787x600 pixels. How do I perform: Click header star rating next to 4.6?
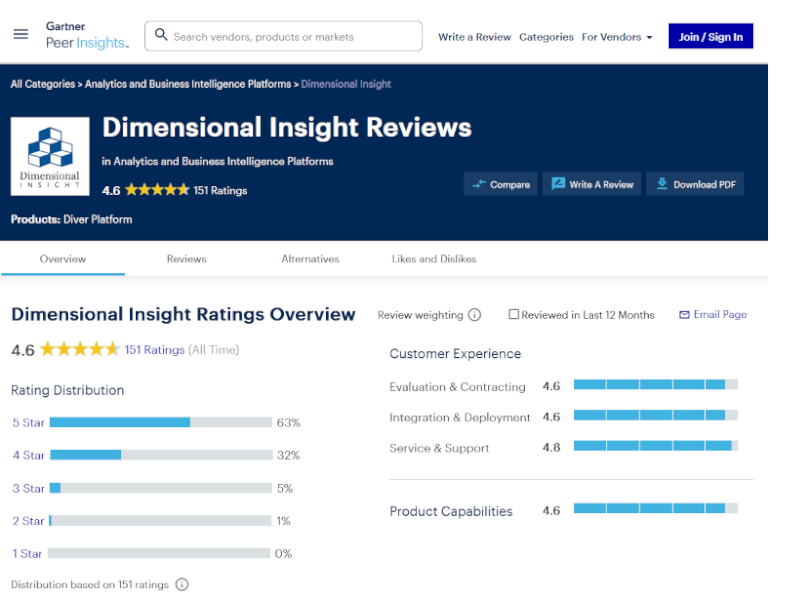click(157, 190)
